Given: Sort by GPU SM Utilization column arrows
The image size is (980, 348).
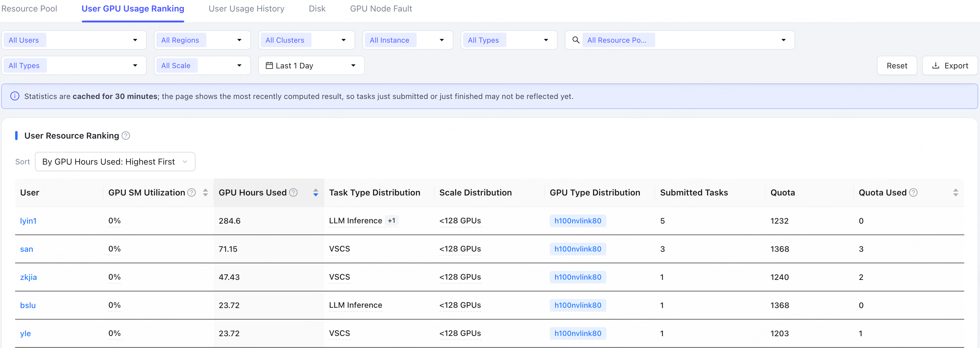Looking at the screenshot, I should click(205, 193).
